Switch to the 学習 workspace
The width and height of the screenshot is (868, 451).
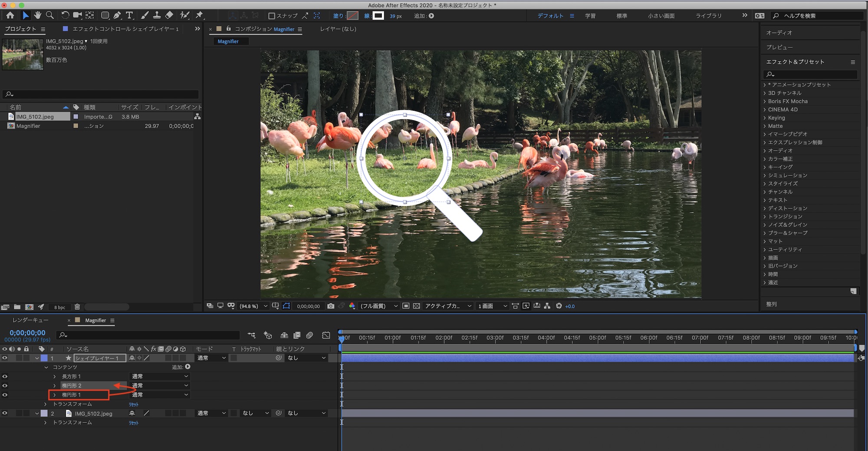(x=590, y=16)
